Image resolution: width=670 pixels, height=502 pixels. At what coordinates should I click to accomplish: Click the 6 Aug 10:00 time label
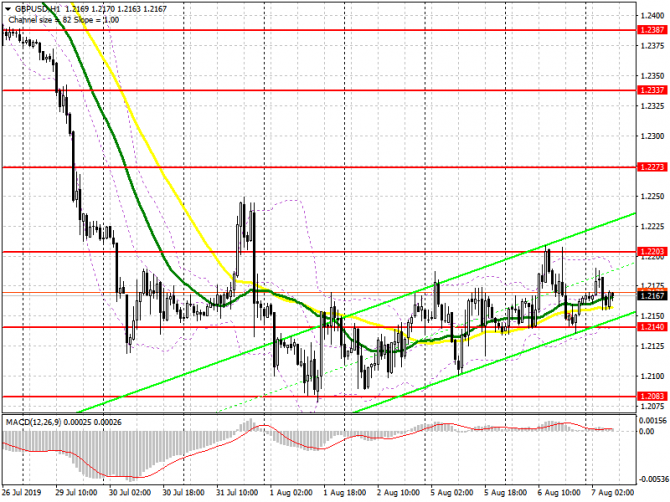559,493
